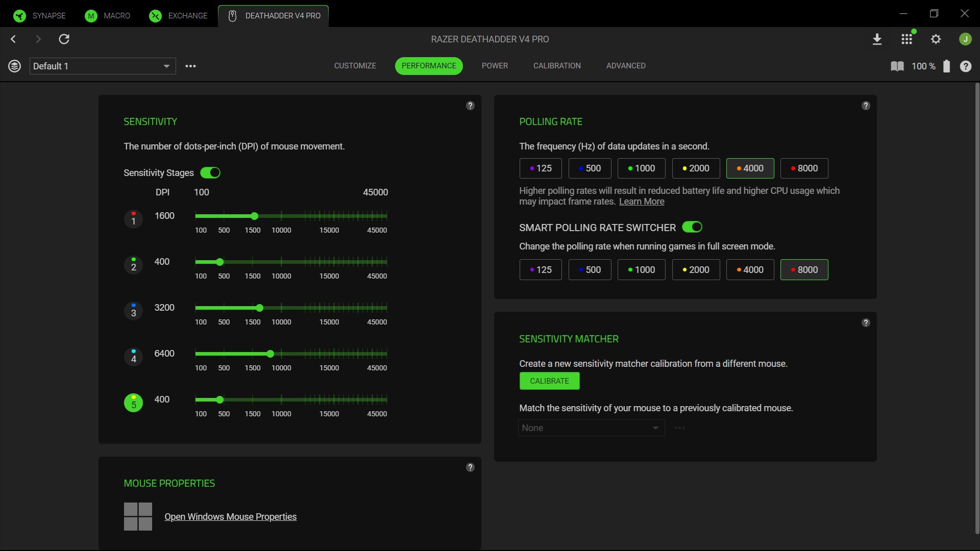
Task: Open the Advanced section
Action: (626, 66)
